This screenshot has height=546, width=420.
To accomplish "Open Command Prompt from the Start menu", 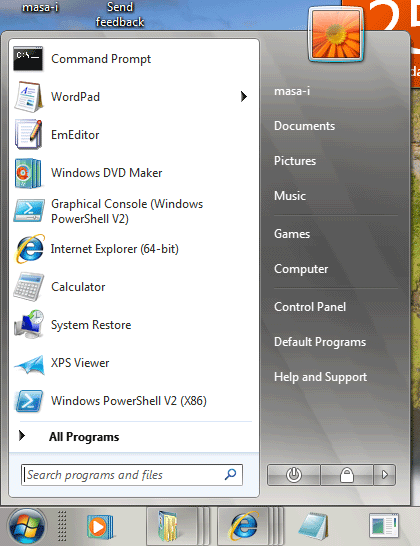I will [134, 59].
